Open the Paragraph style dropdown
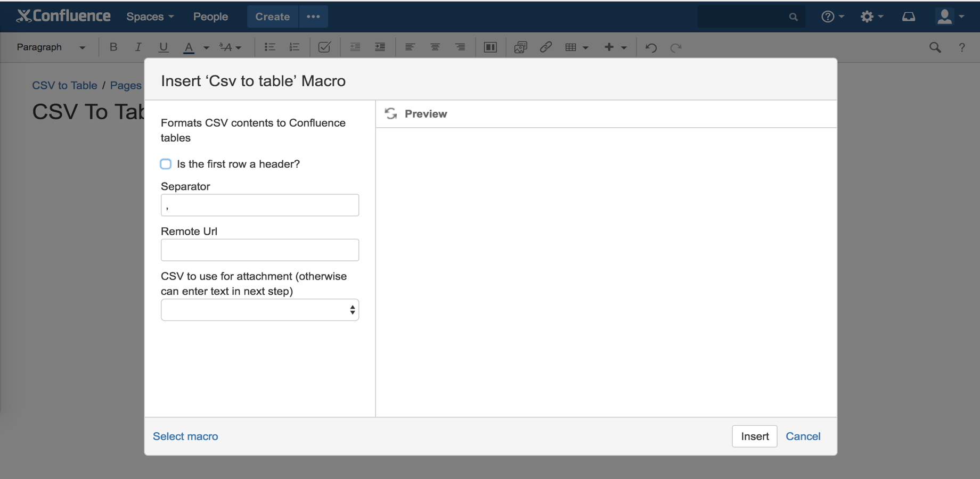Viewport: 980px width, 479px height. pyautogui.click(x=51, y=47)
